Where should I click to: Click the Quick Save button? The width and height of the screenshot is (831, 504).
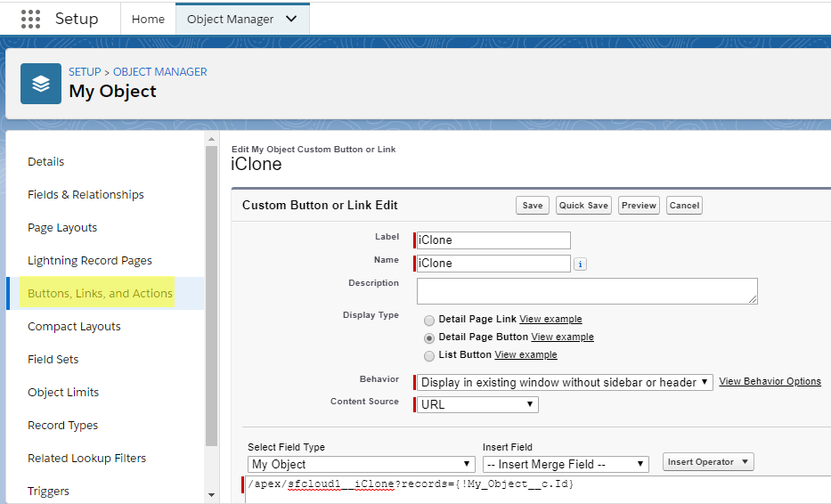pos(583,206)
